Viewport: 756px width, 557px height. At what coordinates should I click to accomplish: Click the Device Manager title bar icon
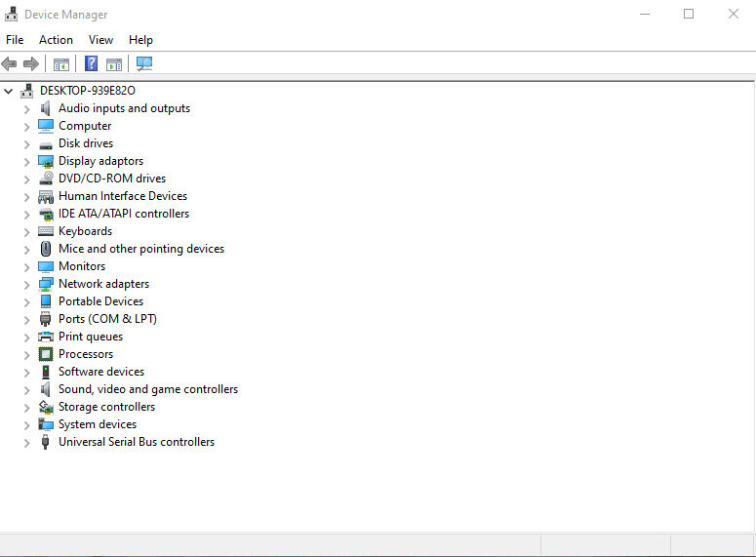pos(11,14)
